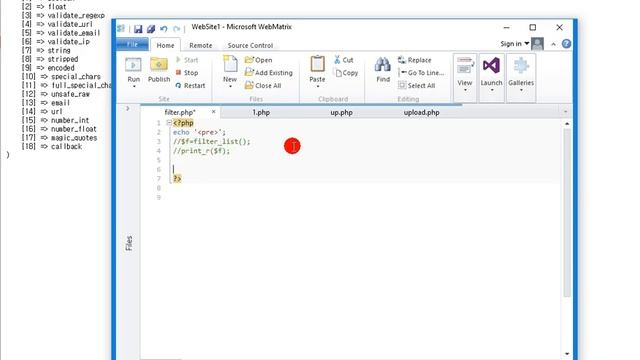Switch to the up.php editor tab
This screenshot has height=360, width=640.
341,112
